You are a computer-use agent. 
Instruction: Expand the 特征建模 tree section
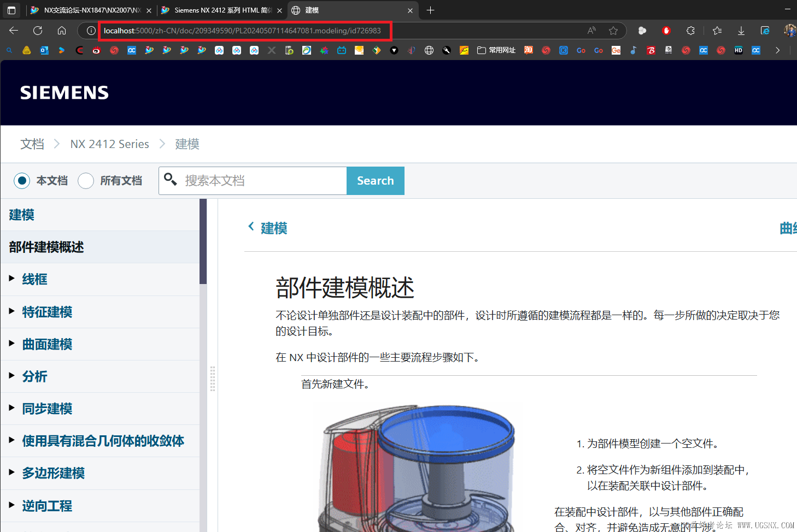tap(12, 311)
